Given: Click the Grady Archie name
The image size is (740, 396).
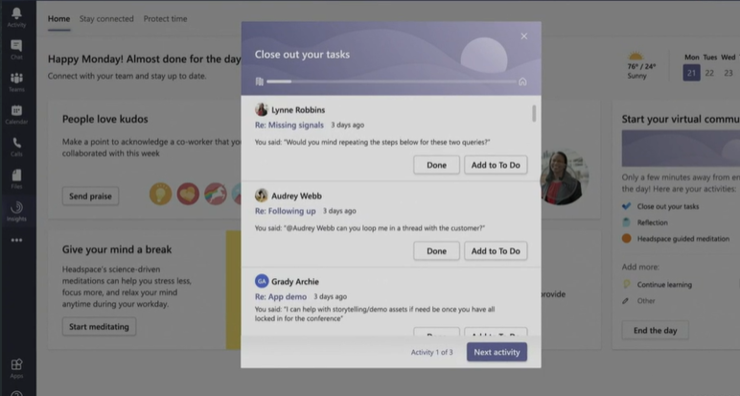Looking at the screenshot, I should click(x=295, y=281).
